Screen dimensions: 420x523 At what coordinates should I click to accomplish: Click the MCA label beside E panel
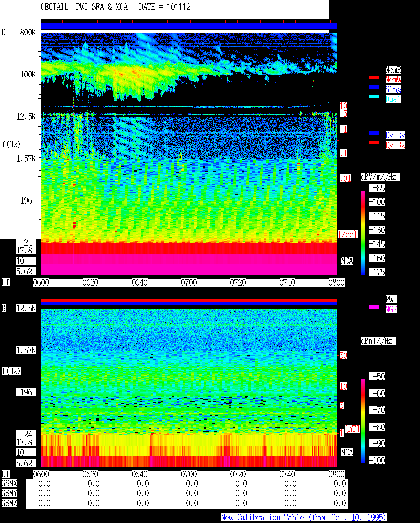[347, 261]
